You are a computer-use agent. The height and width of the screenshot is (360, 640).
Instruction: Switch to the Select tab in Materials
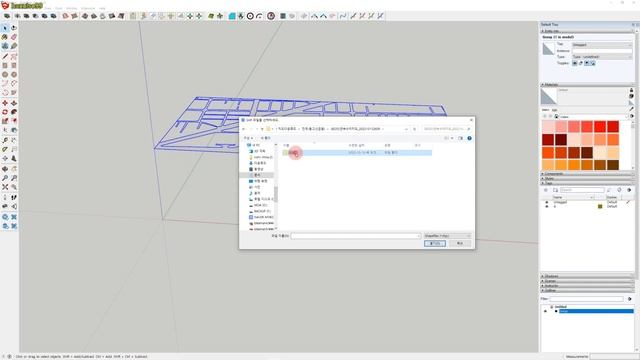click(546, 110)
